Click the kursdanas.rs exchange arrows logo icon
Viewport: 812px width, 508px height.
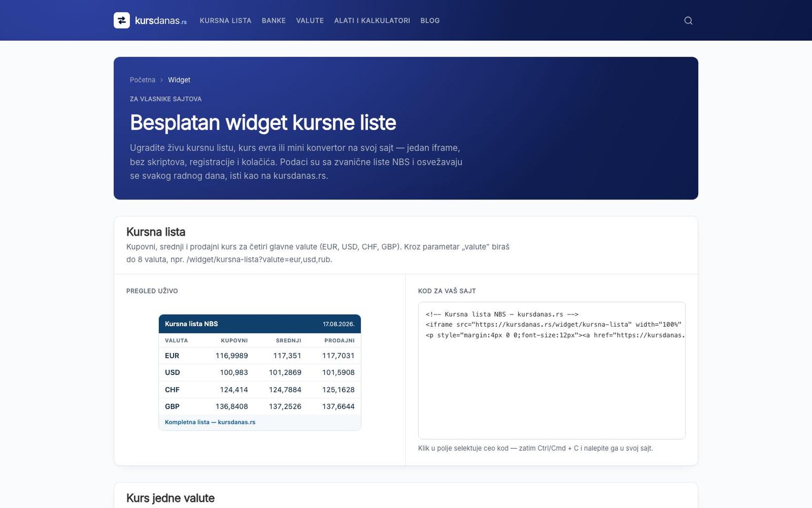pyautogui.click(x=122, y=20)
